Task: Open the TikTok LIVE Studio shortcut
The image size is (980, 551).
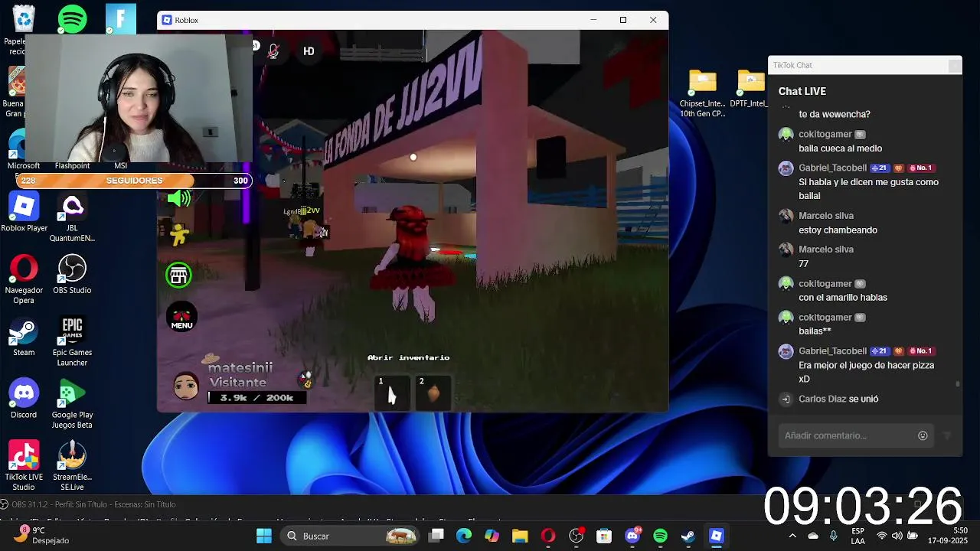Action: click(24, 466)
